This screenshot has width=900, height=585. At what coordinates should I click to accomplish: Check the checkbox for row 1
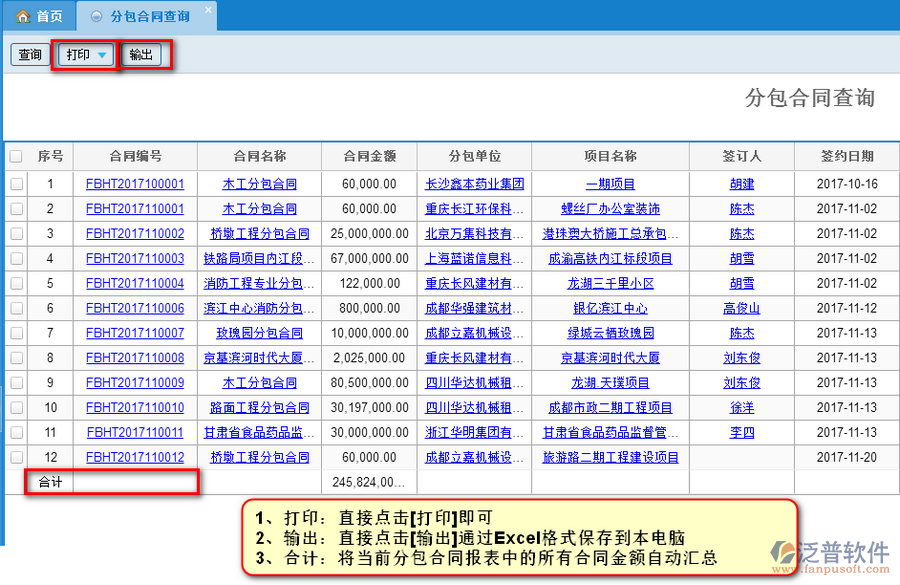(16, 184)
